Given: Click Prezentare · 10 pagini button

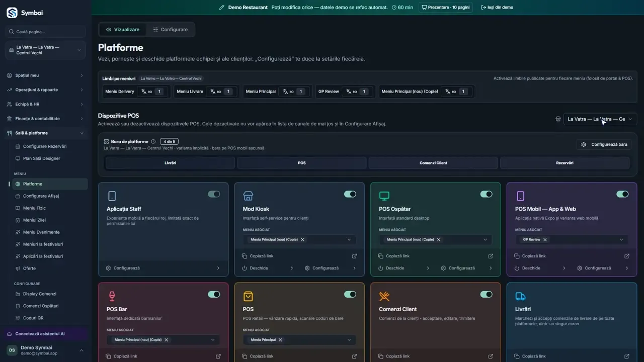Looking at the screenshot, I should coord(446,8).
